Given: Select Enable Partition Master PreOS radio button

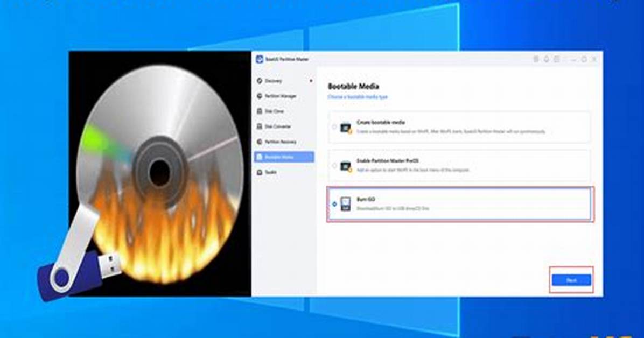Looking at the screenshot, I should pos(334,166).
